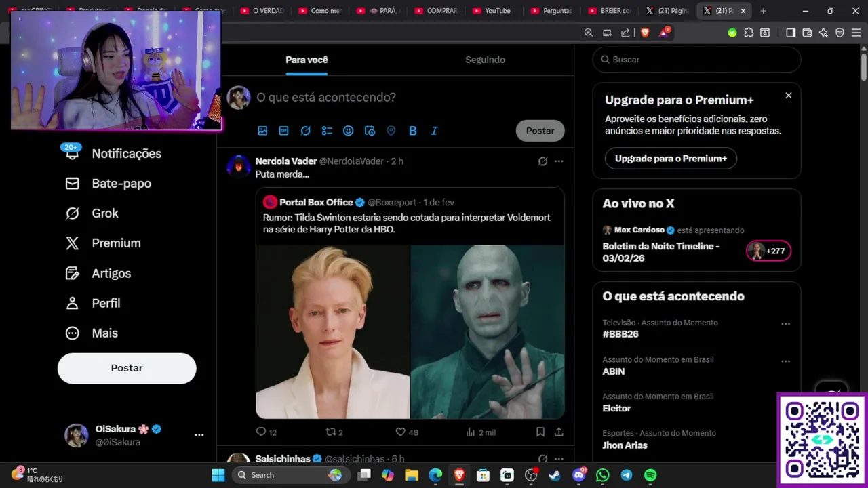Open Tilda Swinton photo in quoted post
This screenshot has height=488, width=868.
(332, 332)
